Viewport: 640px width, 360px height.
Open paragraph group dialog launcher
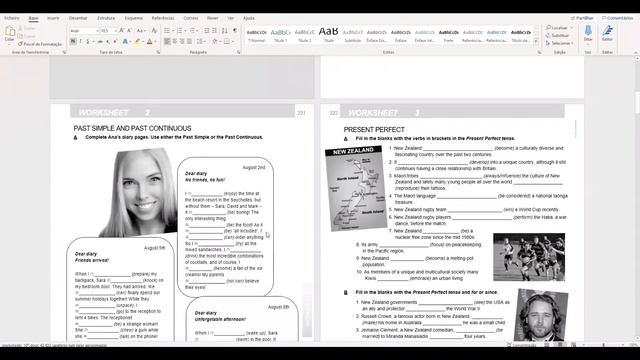[239, 52]
